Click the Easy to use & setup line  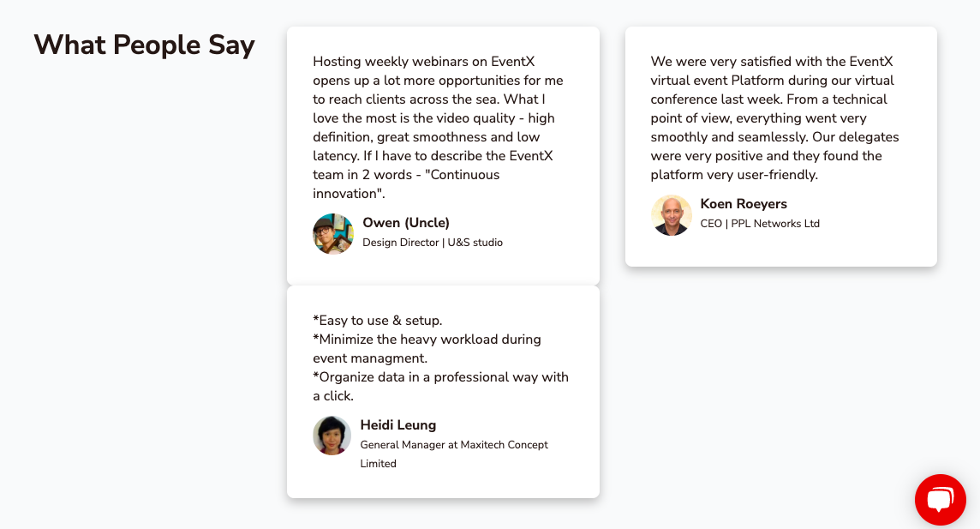pyautogui.click(x=378, y=321)
